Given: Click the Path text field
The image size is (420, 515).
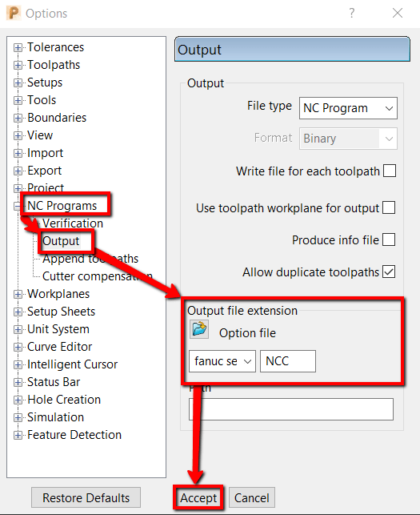Looking at the screenshot, I should pyautogui.click(x=291, y=409).
